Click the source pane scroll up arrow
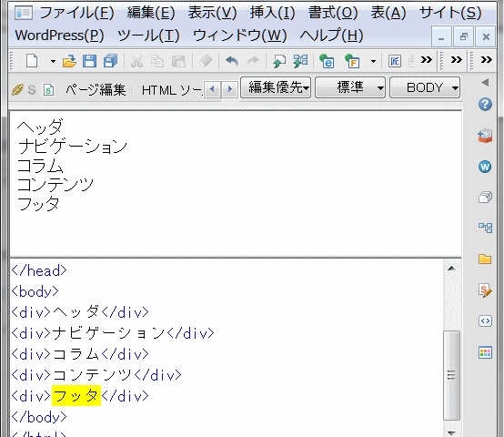Screen dimensions: 504x437 [451, 269]
